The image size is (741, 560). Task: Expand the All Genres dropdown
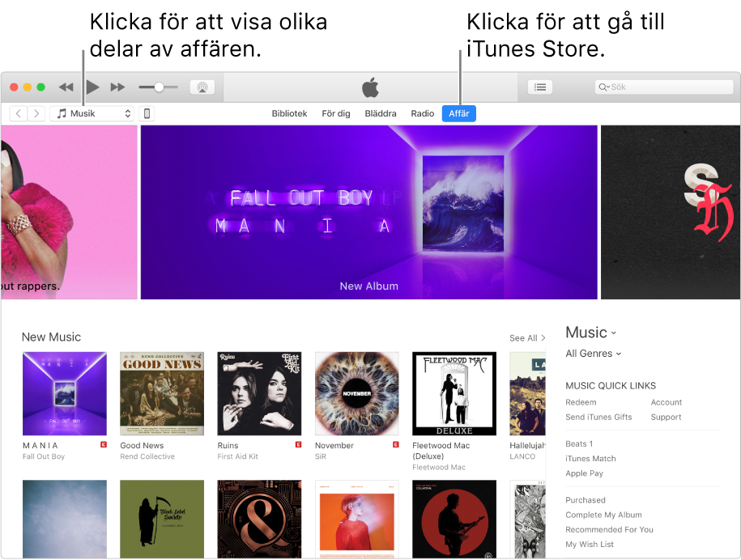tap(593, 353)
